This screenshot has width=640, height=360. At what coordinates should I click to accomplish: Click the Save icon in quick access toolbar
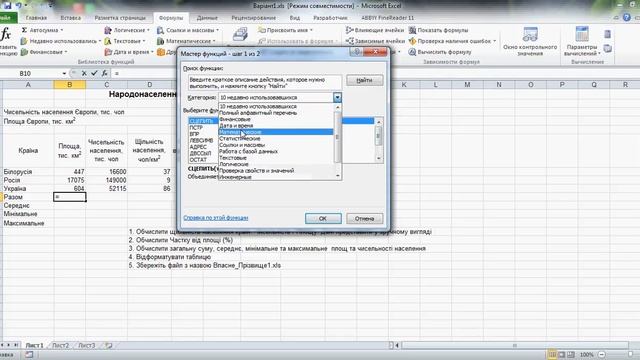point(7,6)
